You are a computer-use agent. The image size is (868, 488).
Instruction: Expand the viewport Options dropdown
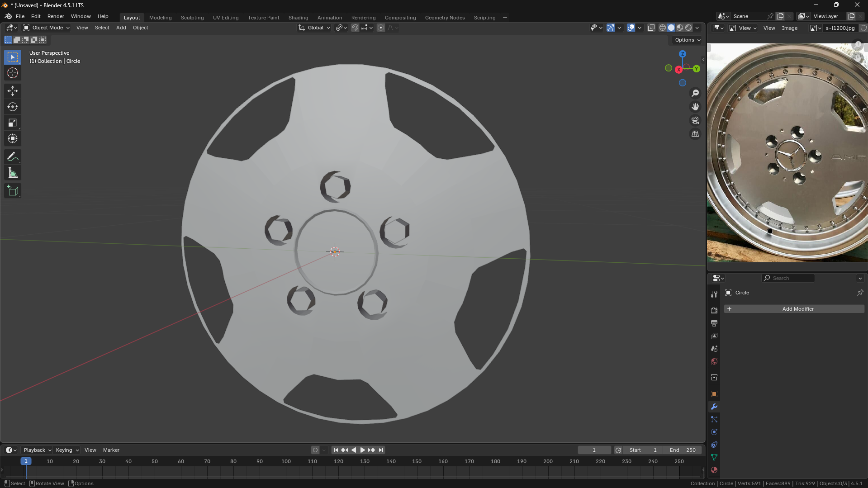coord(688,40)
